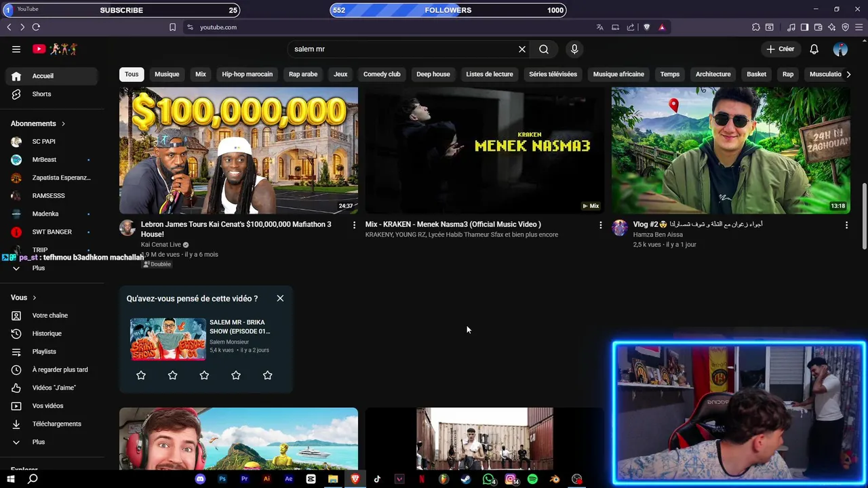Image resolution: width=868 pixels, height=488 pixels.
Task: Open the Brave VPN shield icon
Action: coord(846,27)
